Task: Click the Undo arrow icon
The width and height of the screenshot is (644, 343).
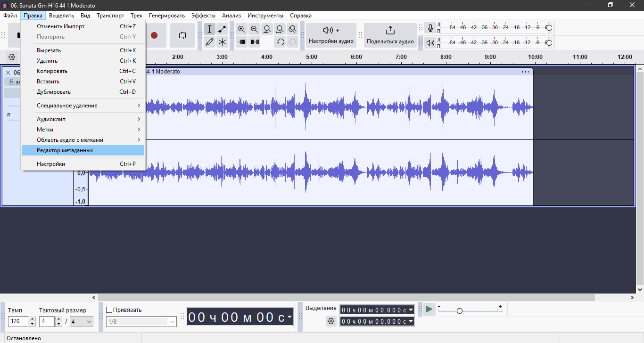Action: [x=280, y=41]
